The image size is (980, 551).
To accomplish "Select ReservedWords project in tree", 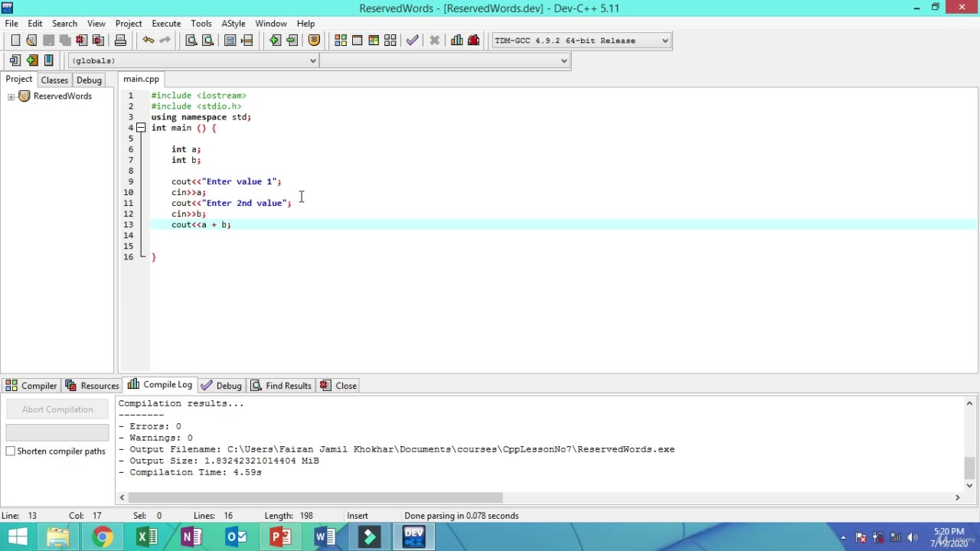I will tap(63, 96).
